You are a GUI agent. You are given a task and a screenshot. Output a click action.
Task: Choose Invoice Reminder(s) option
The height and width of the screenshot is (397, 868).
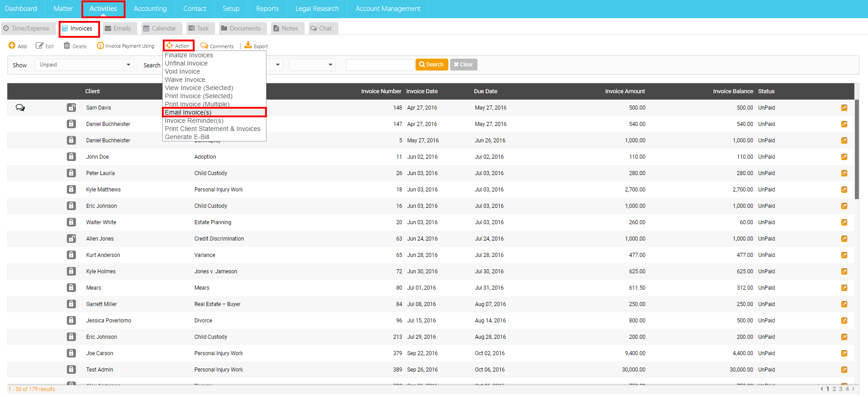tap(194, 121)
